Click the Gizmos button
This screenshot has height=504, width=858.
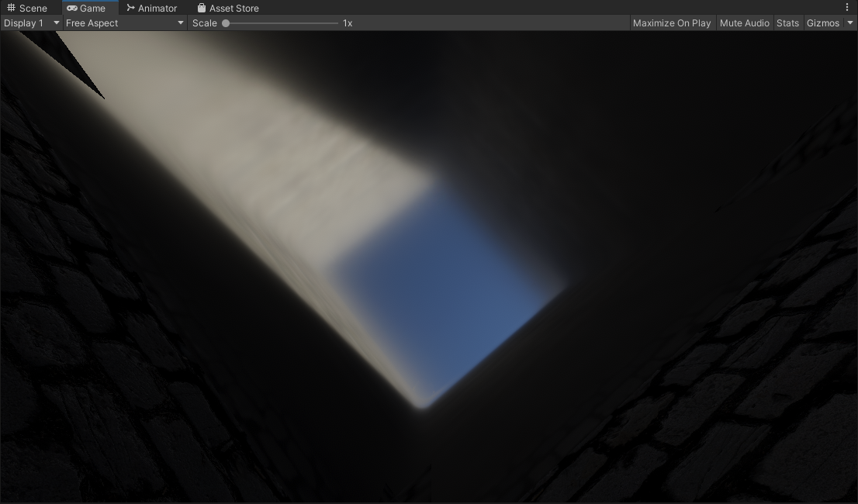[823, 23]
